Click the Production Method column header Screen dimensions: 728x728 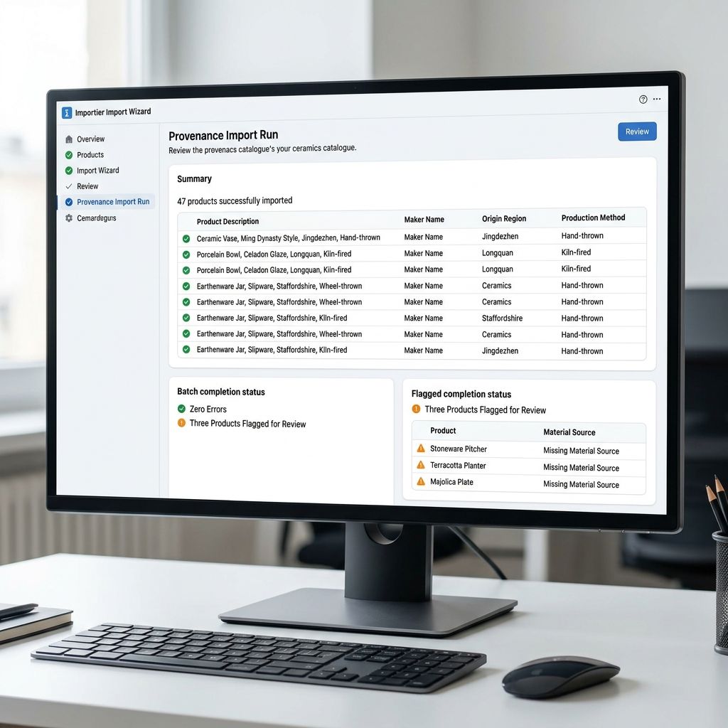click(593, 218)
